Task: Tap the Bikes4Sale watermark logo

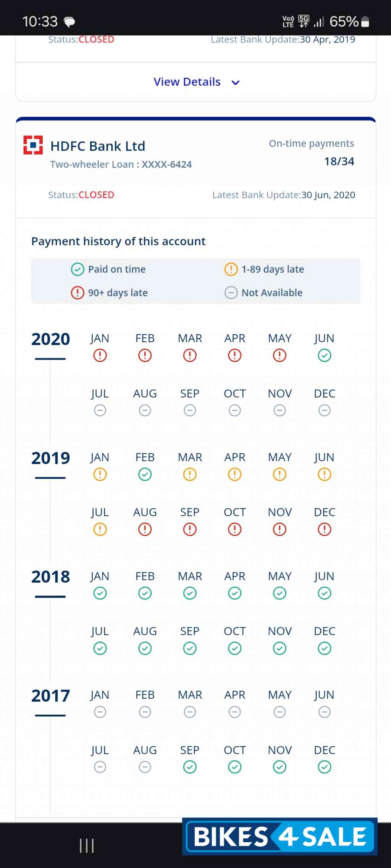Action: pos(280,837)
